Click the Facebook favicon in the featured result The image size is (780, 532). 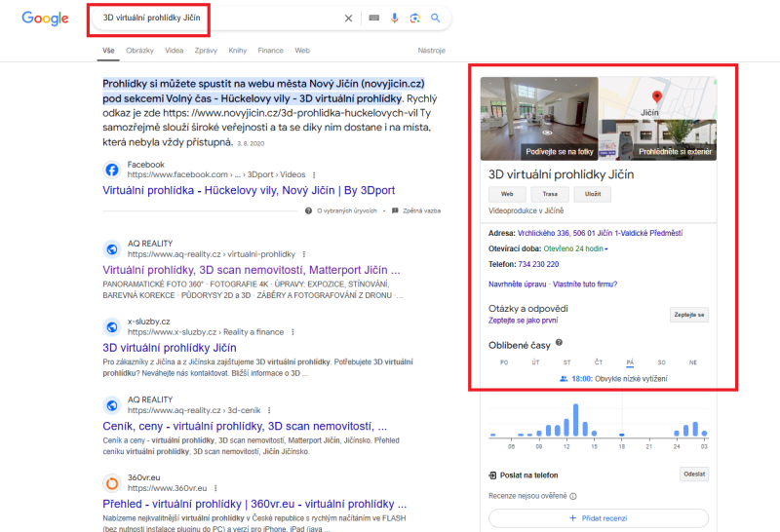112,170
